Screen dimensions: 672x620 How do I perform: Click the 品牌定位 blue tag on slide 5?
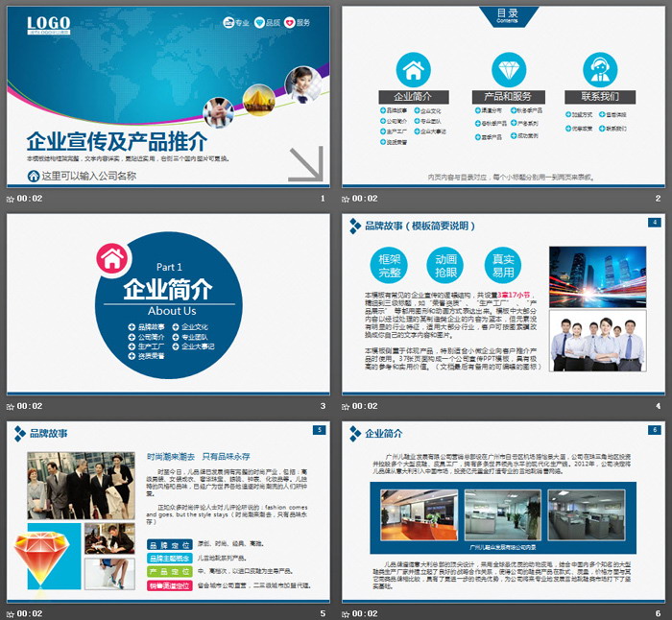point(170,545)
